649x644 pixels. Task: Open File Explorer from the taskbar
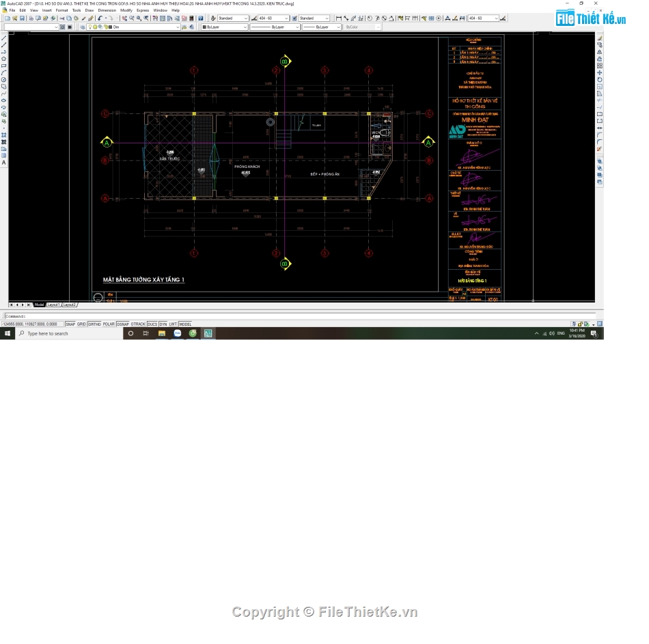point(162,333)
